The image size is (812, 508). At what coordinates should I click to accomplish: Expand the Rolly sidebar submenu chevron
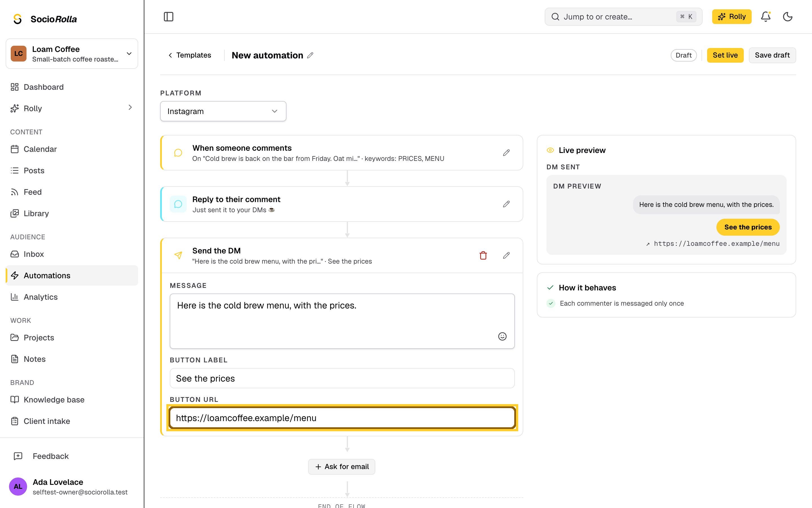pos(130,108)
